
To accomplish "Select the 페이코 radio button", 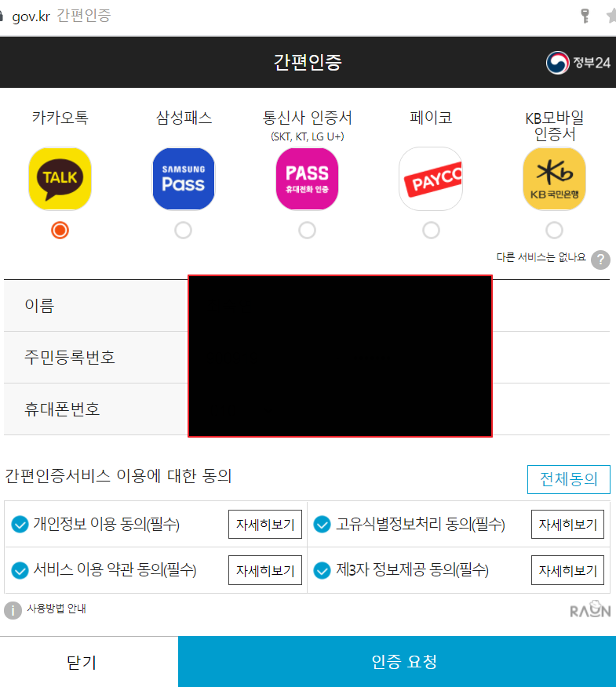I will 431,230.
